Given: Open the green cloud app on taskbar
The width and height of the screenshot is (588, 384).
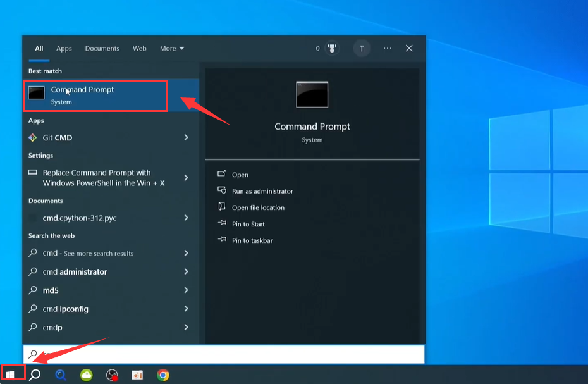Looking at the screenshot, I should 86,375.
